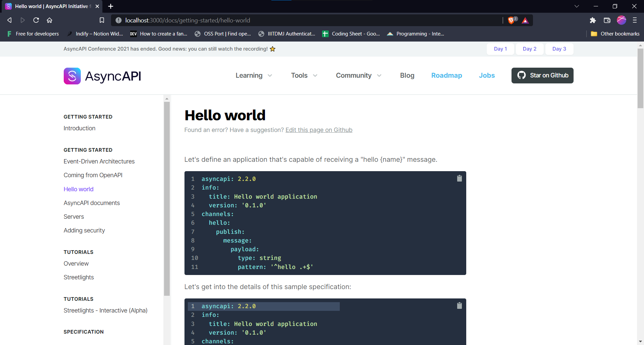
Task: Click the GitHub icon in Star on Github
Action: pos(522,75)
